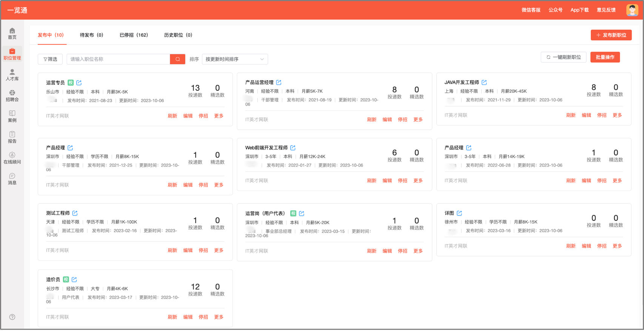Click 一键刷新职位 refresh button
Image resolution: width=644 pixels, height=331 pixels.
pos(564,57)
